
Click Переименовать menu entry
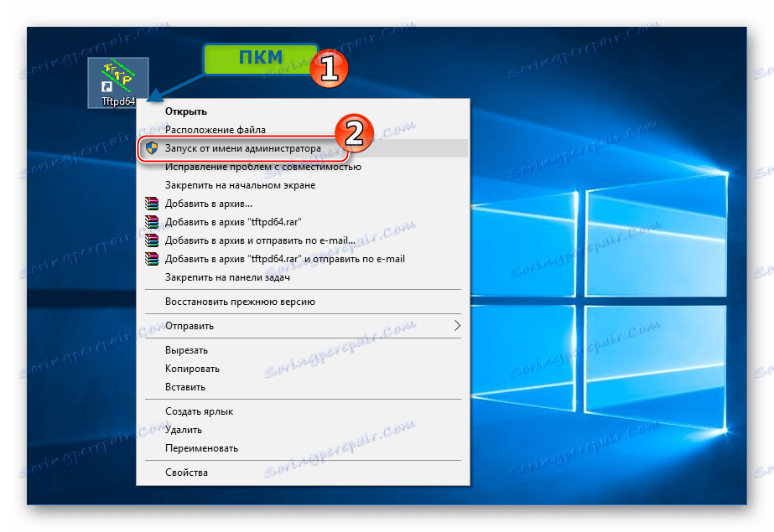(303, 448)
